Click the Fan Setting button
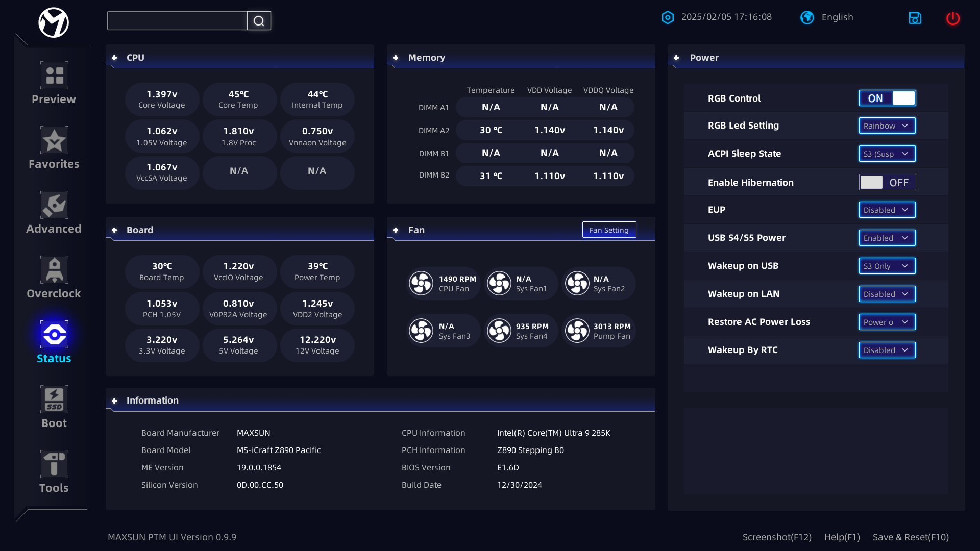Image resolution: width=980 pixels, height=551 pixels. tap(609, 230)
